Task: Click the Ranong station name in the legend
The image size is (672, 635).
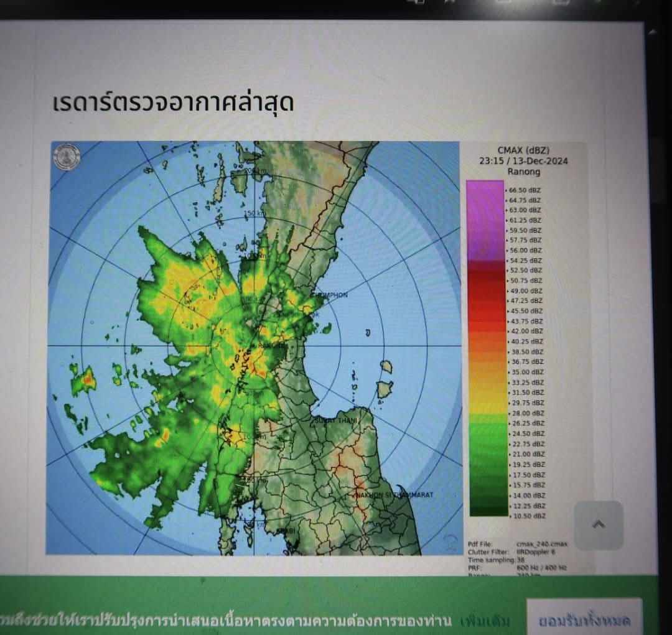Action: point(523,171)
